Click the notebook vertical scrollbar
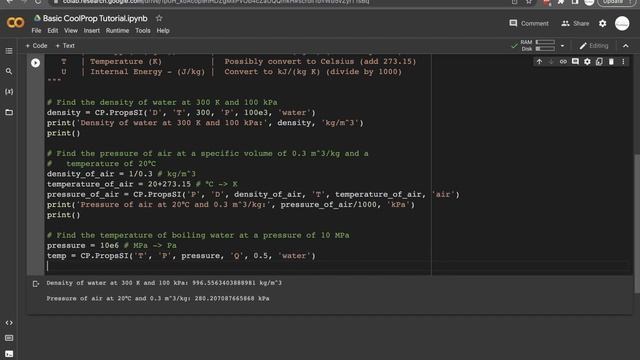Viewport: 640px width, 360px height. [637, 223]
